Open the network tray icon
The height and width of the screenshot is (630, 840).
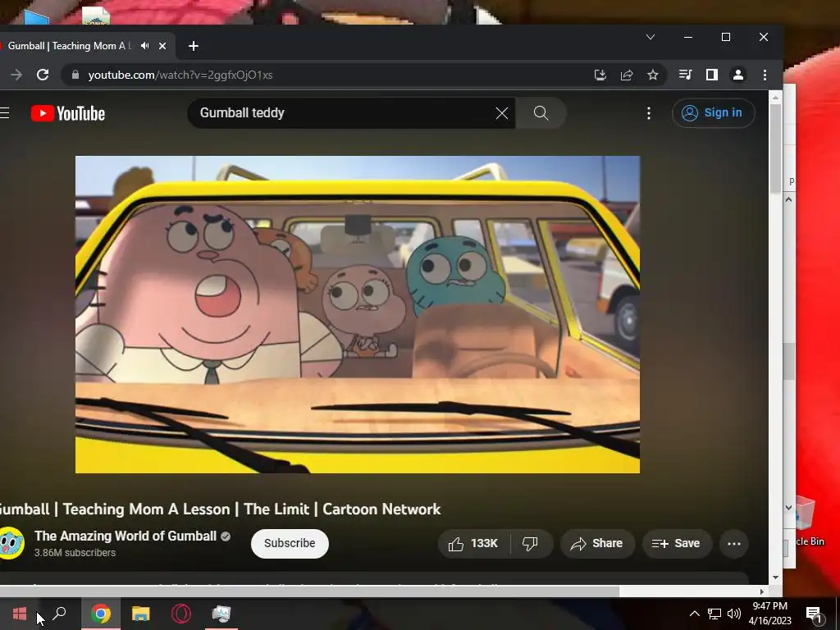pos(714,614)
